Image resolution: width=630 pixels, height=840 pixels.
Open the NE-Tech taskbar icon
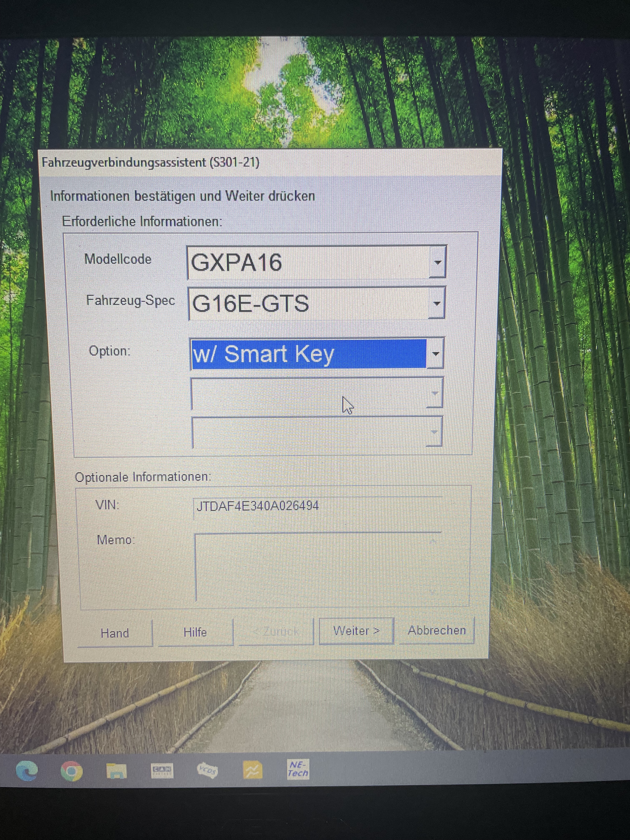pyautogui.click(x=298, y=769)
